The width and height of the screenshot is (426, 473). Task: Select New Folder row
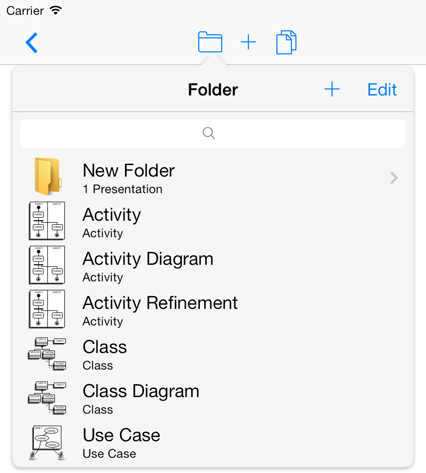(x=213, y=177)
